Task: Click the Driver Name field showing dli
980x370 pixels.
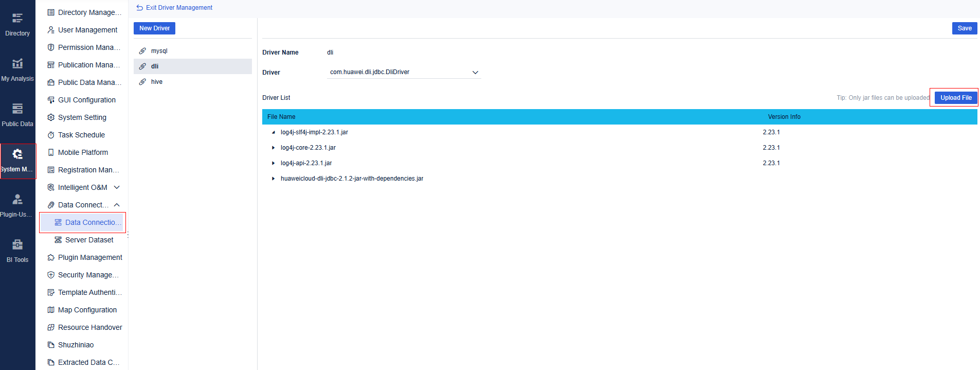Action: click(330, 52)
